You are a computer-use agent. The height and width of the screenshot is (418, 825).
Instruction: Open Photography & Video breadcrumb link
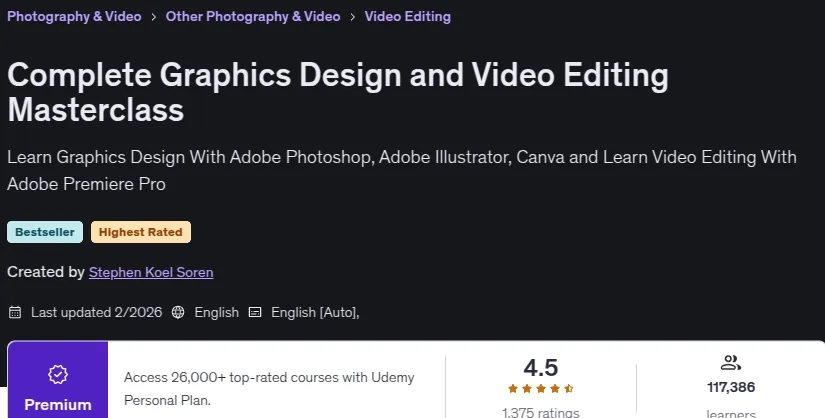click(x=74, y=16)
